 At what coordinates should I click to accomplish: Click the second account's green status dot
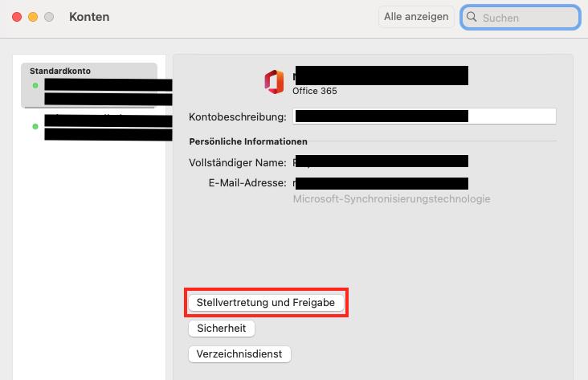point(35,126)
